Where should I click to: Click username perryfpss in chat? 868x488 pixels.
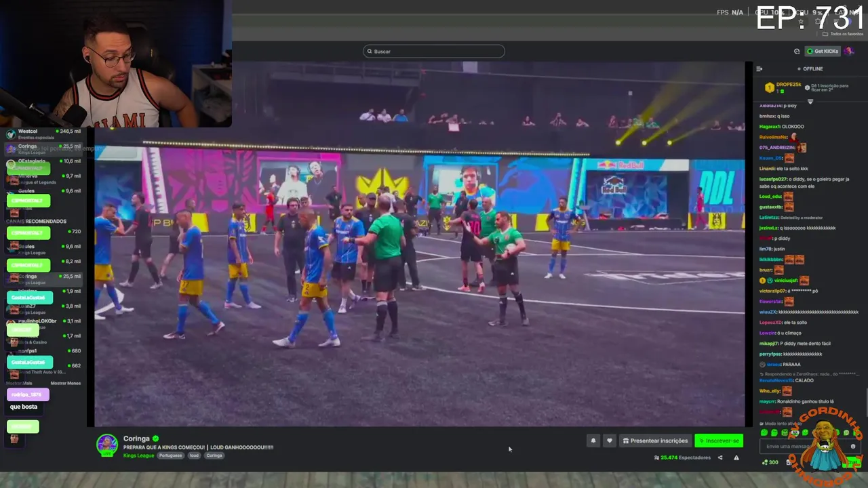770,354
